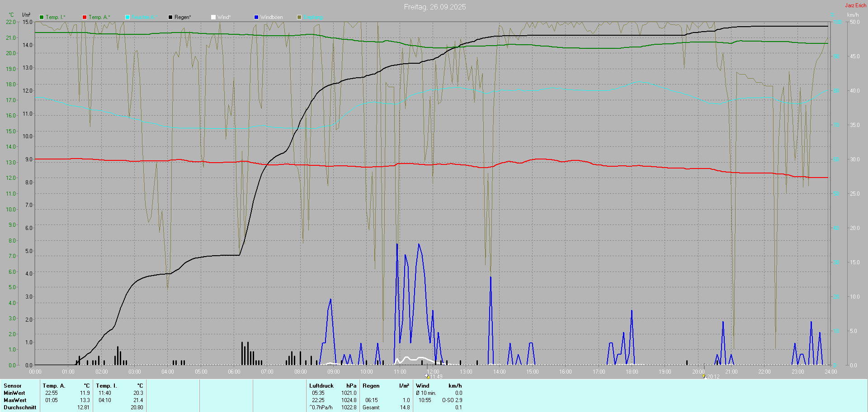This screenshot has width=868, height=412.
Task: Click the sunset marker at 20:12
Action: [x=704, y=376]
